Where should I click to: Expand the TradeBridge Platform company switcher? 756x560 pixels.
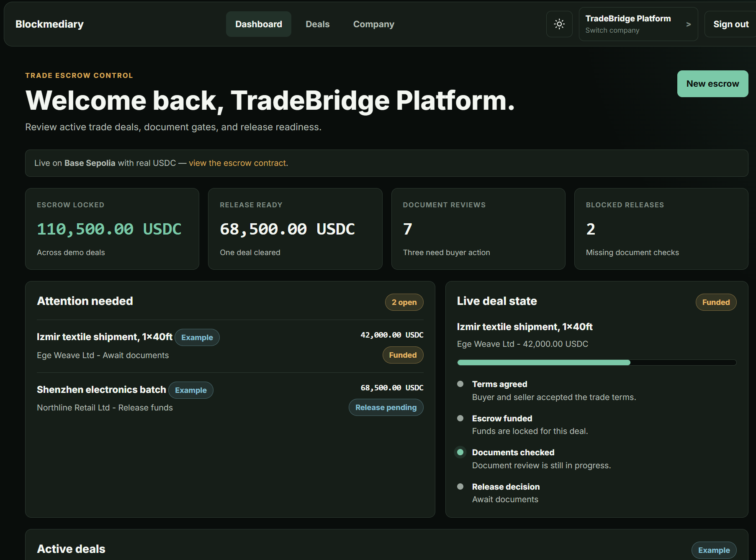point(638,24)
